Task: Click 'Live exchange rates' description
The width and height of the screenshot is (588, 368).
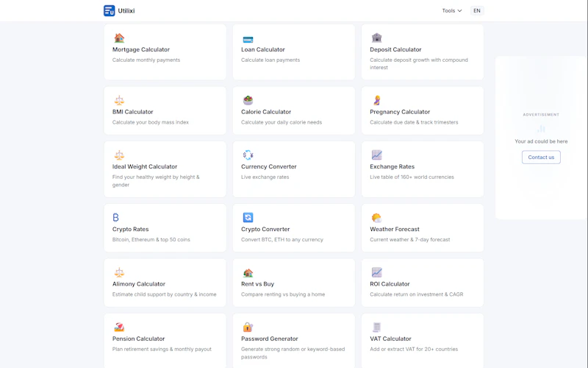Action: click(265, 177)
